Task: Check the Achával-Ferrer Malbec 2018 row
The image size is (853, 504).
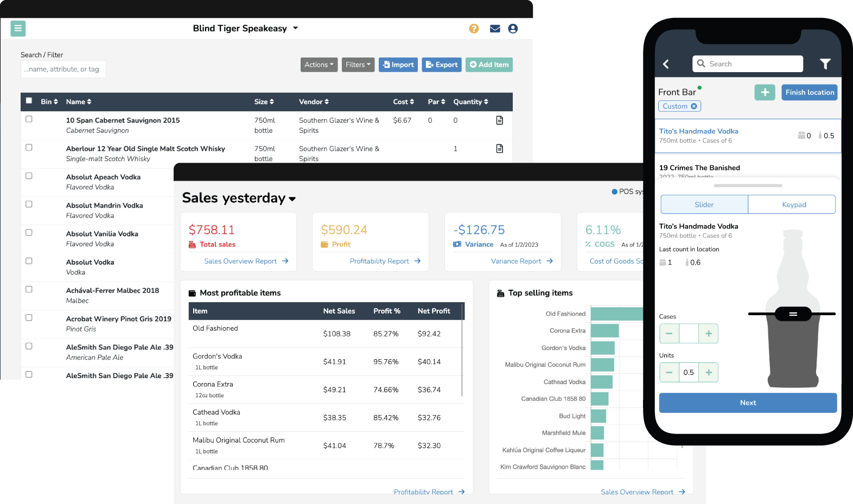Action: point(29,289)
